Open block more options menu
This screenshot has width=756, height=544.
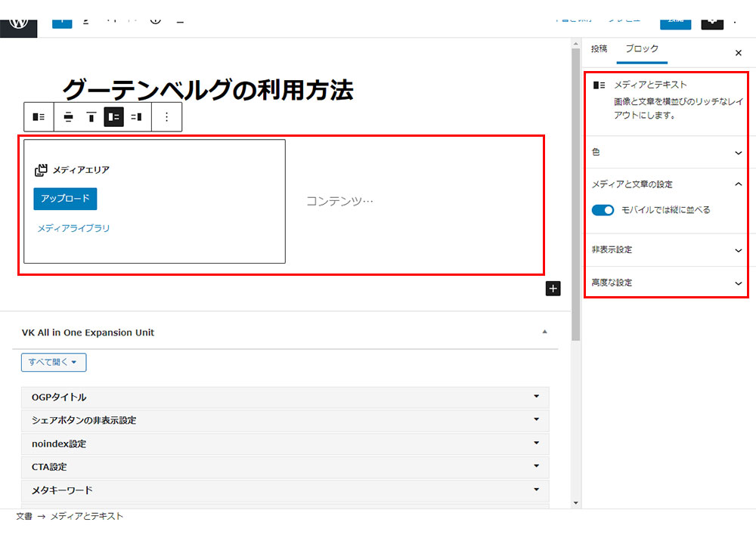pyautogui.click(x=167, y=117)
